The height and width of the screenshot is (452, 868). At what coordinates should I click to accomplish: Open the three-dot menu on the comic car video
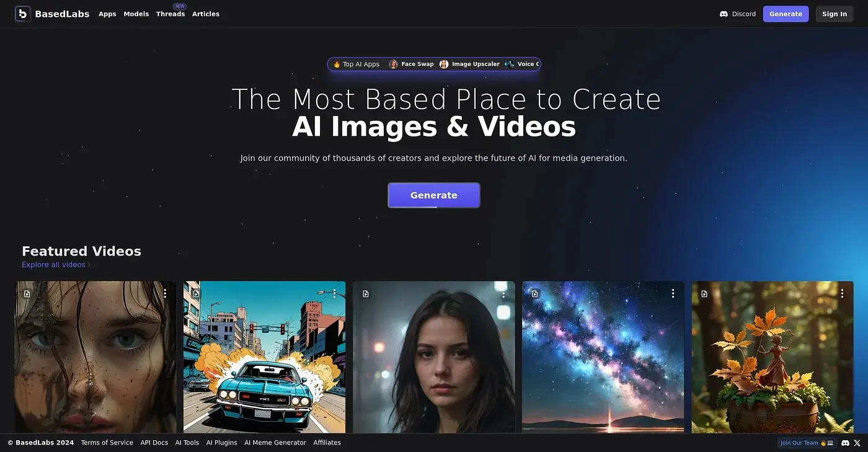coord(334,293)
